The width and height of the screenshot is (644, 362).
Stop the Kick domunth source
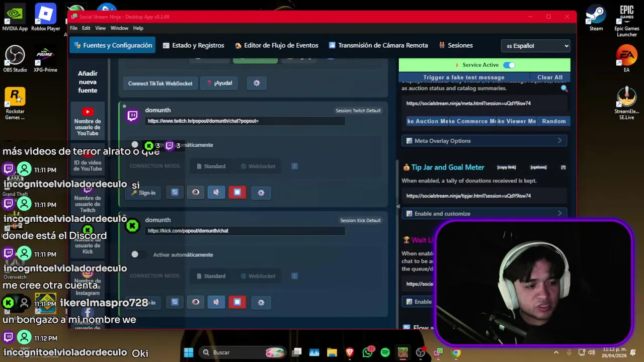(x=237, y=302)
